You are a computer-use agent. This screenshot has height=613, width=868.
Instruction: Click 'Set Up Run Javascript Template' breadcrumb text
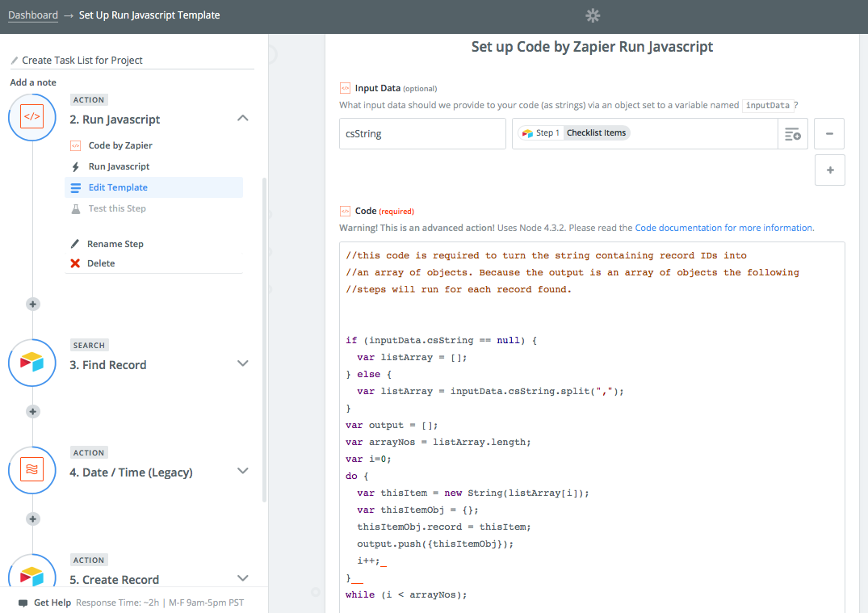coord(149,15)
